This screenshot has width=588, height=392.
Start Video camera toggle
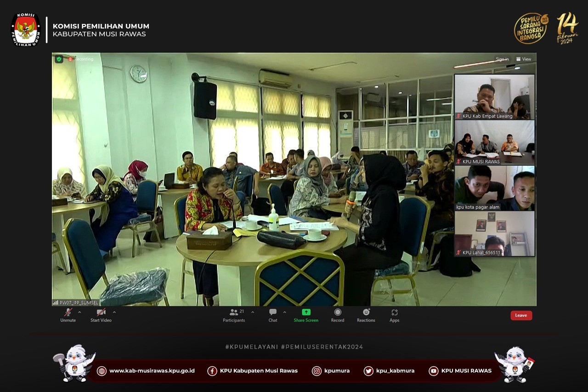101,312
